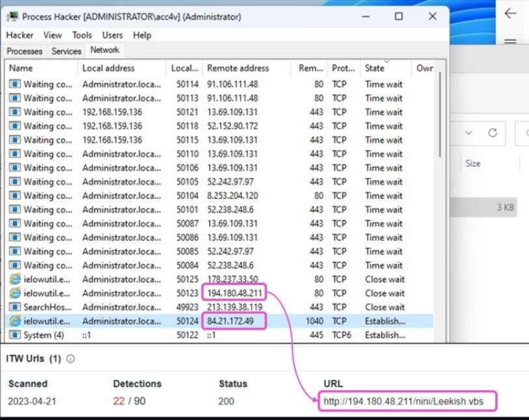
Task: Click the info icon beside ITW Urls
Action: 71,358
